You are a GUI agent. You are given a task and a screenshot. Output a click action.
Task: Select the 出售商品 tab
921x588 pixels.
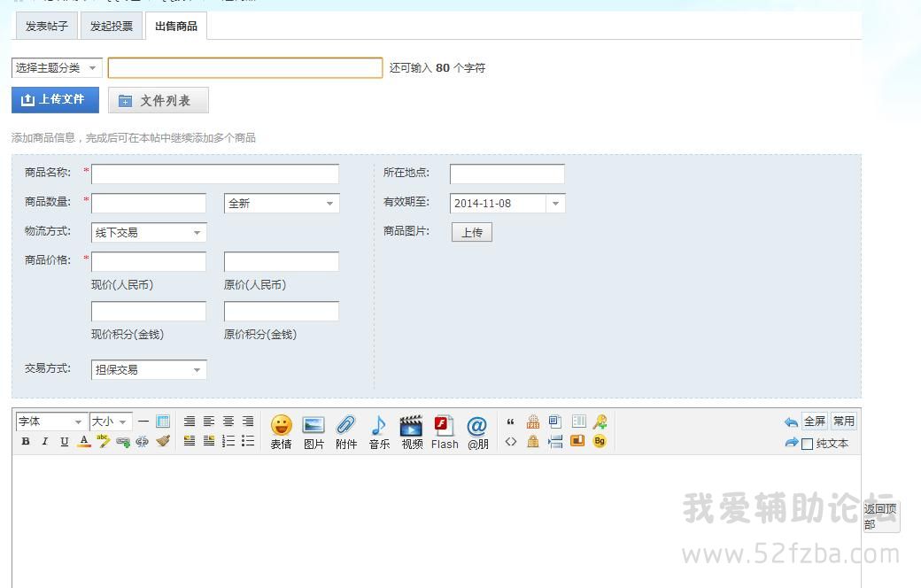[176, 27]
